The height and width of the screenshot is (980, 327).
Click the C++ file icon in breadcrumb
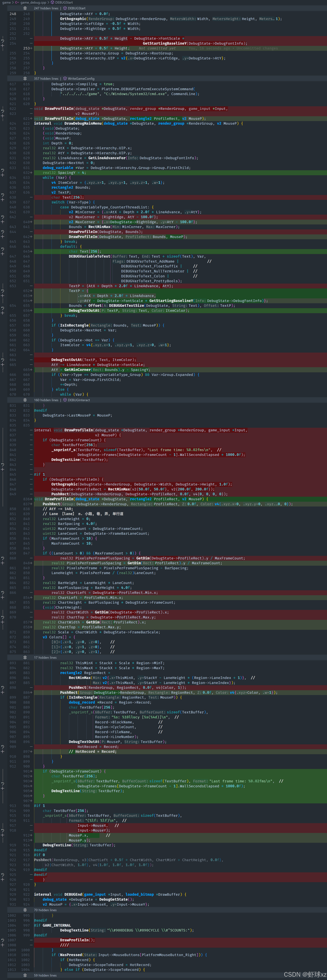pos(17,2)
